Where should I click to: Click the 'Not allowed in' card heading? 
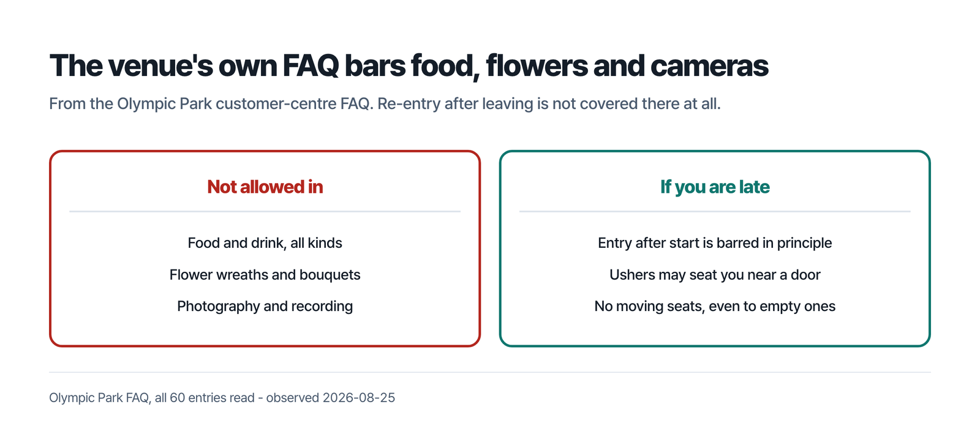[265, 187]
